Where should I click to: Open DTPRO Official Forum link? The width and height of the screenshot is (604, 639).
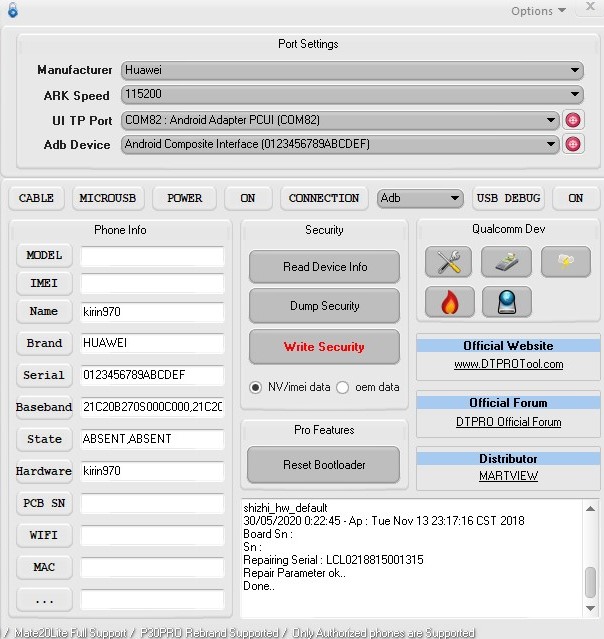click(x=509, y=422)
